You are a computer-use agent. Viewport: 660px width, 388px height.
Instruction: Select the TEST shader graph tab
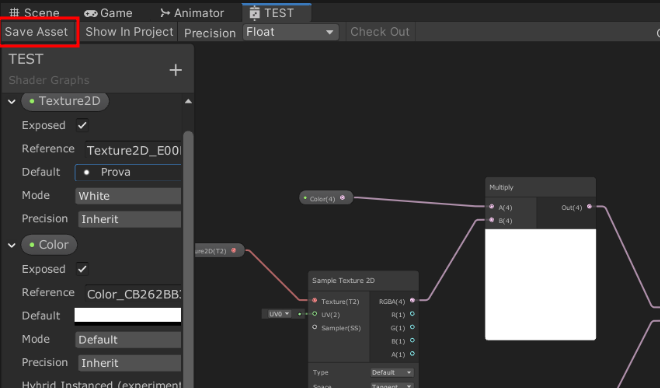(x=277, y=13)
